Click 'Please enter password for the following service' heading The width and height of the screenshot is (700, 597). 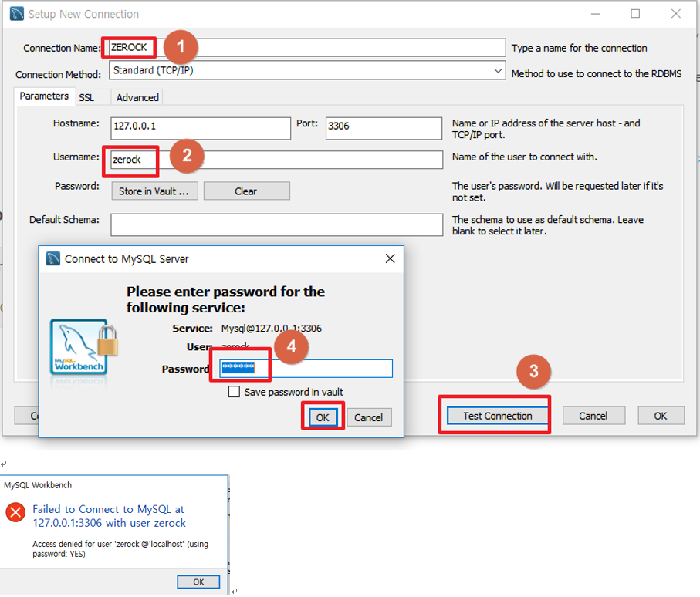pos(225,299)
